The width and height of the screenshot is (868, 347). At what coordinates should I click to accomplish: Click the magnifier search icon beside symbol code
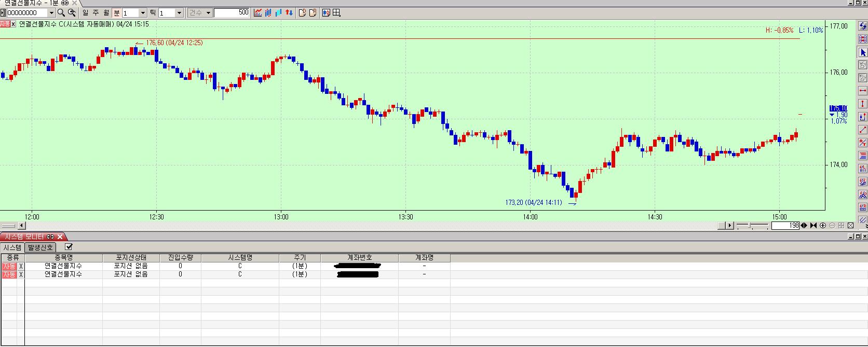[61, 12]
